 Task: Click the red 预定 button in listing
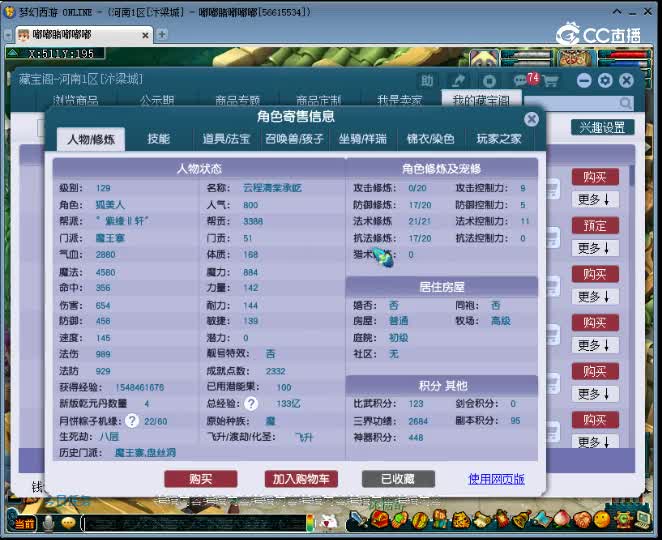click(x=595, y=225)
